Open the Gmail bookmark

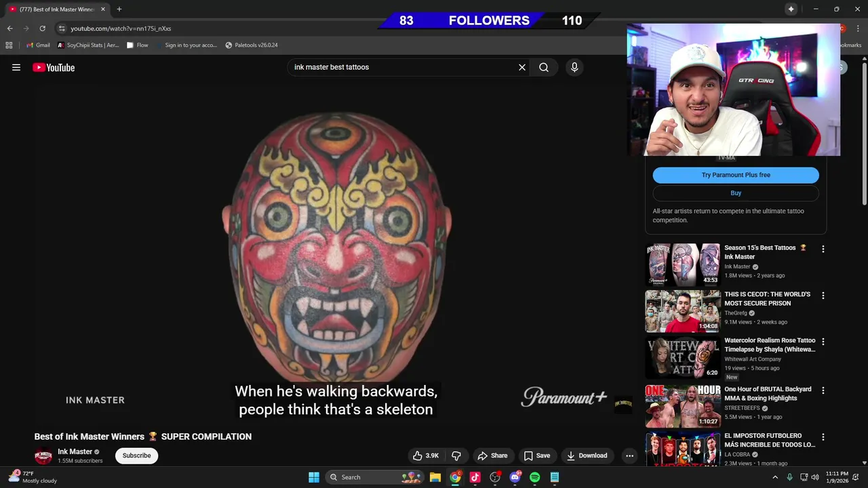38,45
